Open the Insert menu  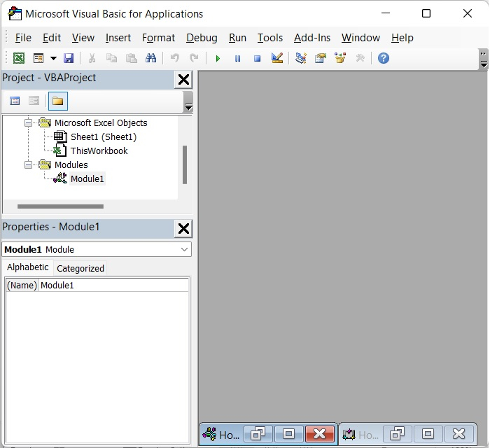118,38
